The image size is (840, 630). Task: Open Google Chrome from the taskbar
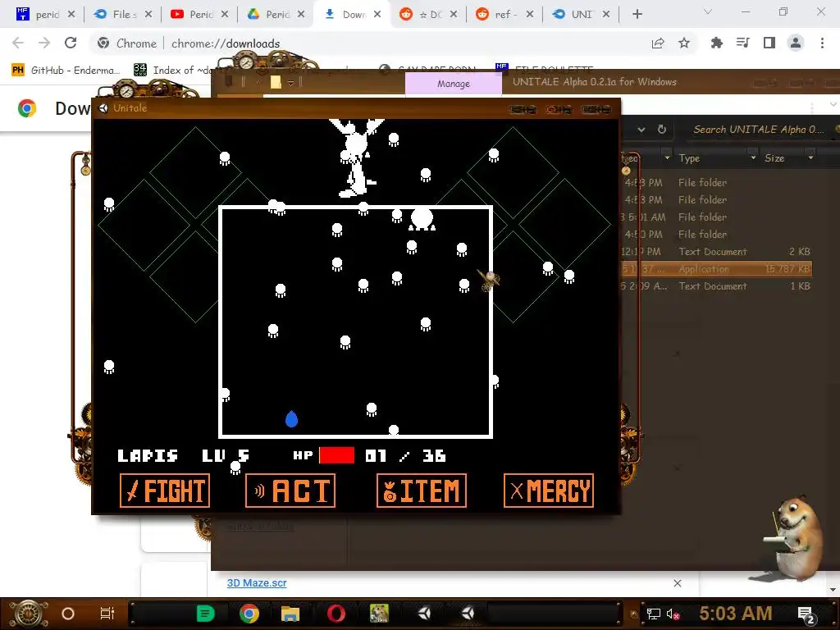249,614
